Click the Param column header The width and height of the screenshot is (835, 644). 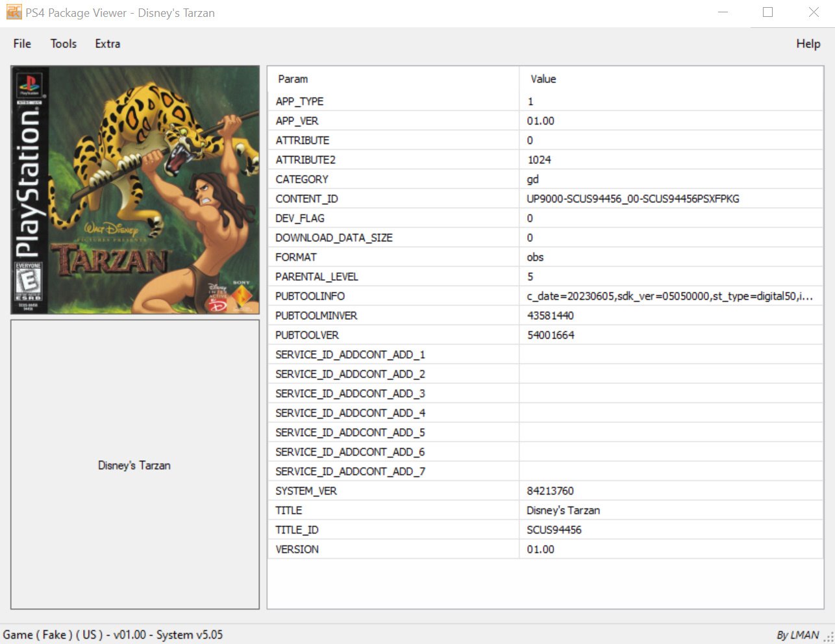click(x=393, y=79)
